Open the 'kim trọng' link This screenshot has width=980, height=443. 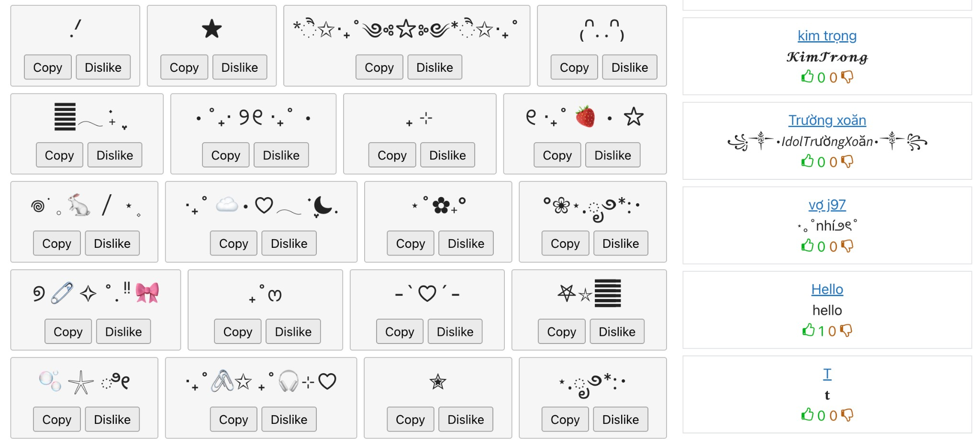pyautogui.click(x=827, y=36)
